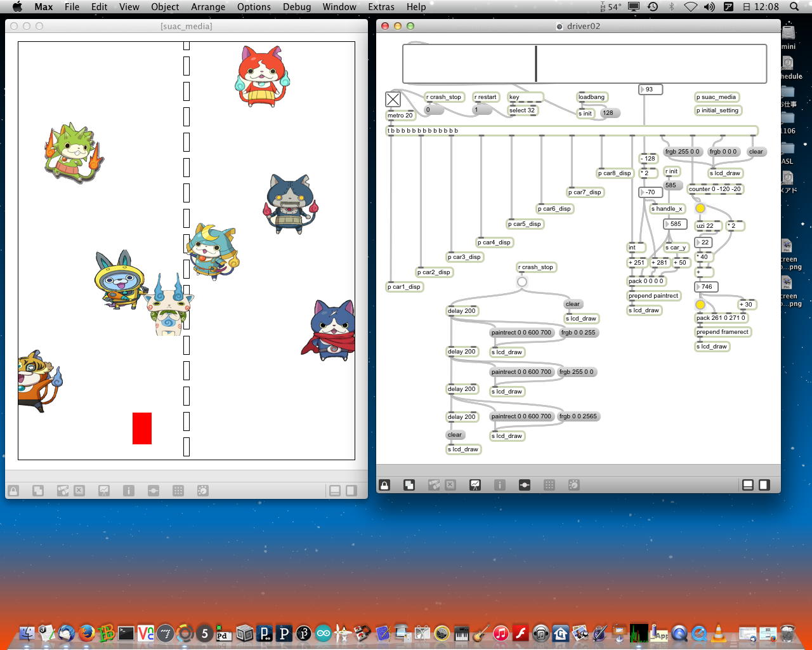Screen dimensions: 812x650
Task: Select the s handle_x object
Action: pyautogui.click(x=667, y=209)
